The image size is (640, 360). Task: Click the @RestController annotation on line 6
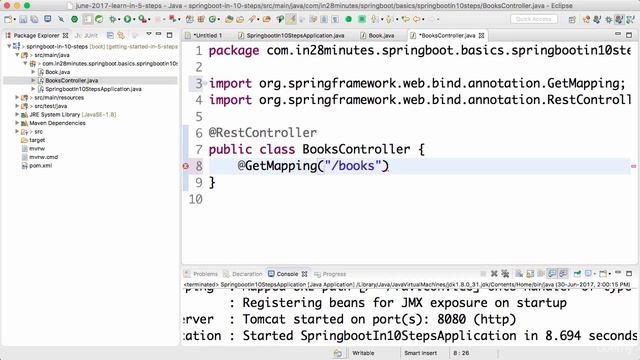262,133
